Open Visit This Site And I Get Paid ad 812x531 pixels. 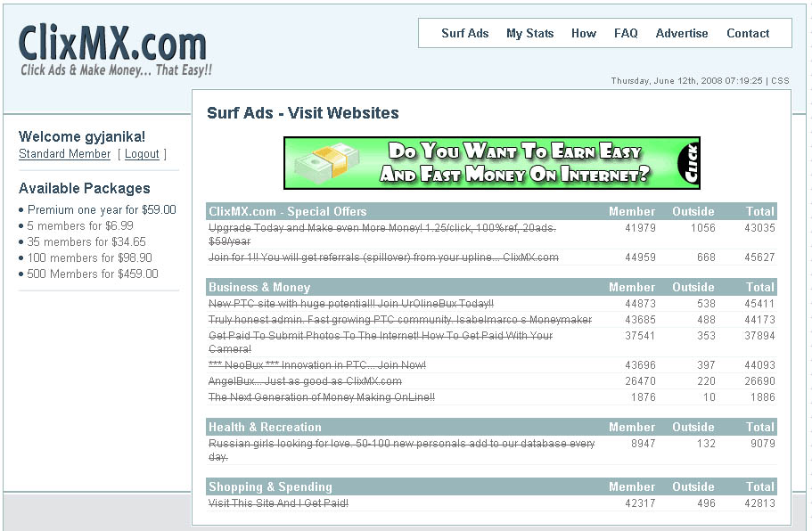pyautogui.click(x=278, y=502)
